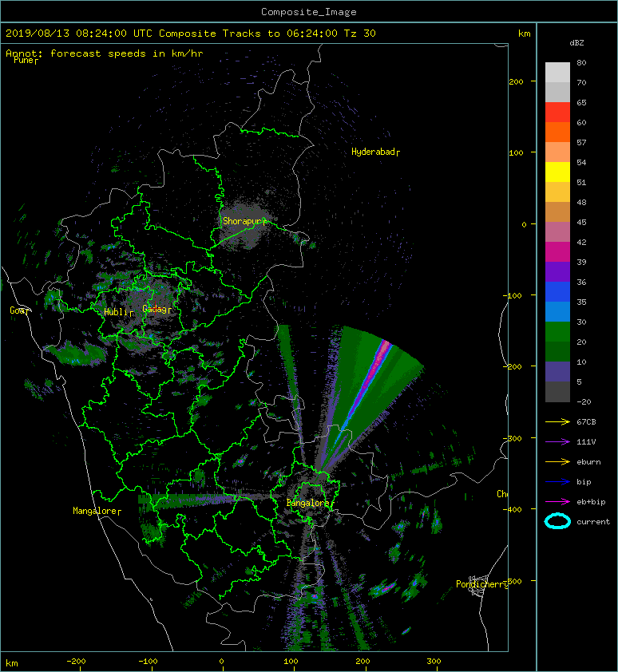Click the magenta eb+bip arrow legend icon

(x=557, y=502)
